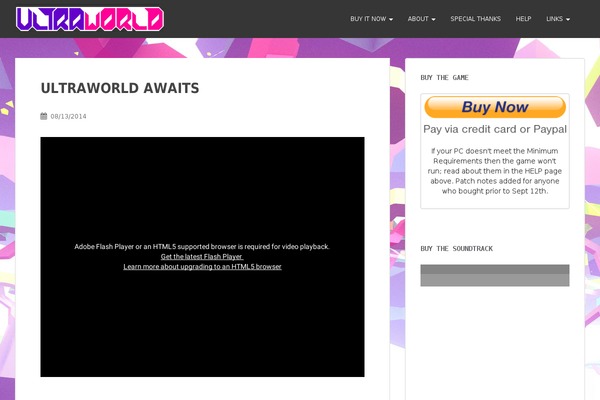Open the HELP page
The width and height of the screenshot is (600, 400).
point(523,19)
